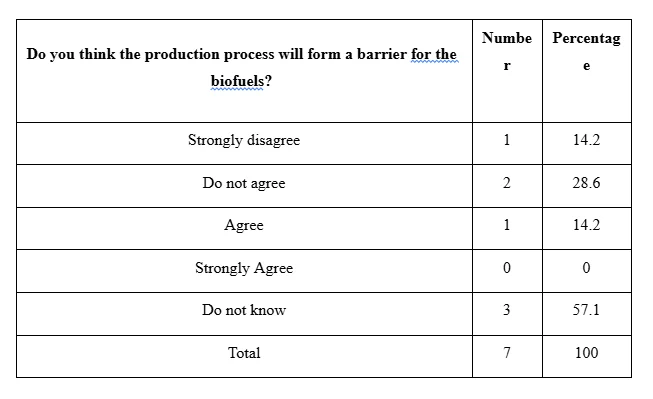Select the 100 total percentage cell
Screen dimensions: 653x399
(x=586, y=353)
